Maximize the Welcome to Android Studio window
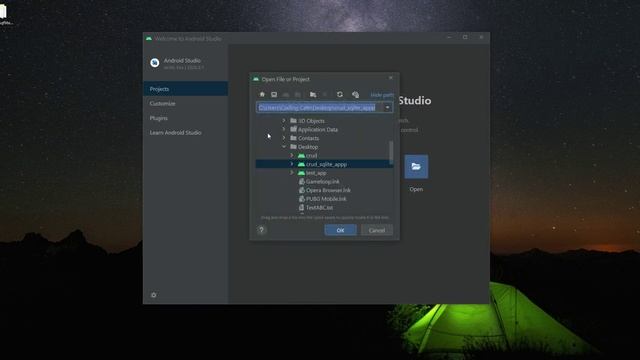 pyautogui.click(x=465, y=37)
